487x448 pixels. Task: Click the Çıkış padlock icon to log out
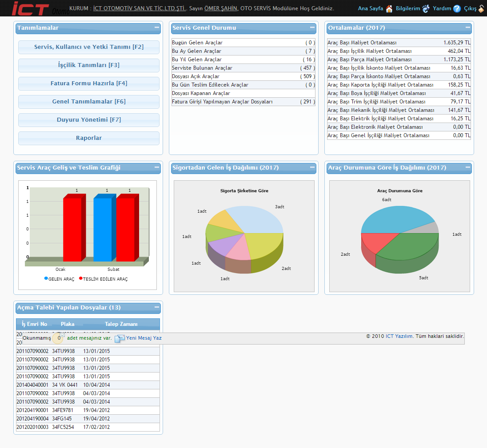point(481,8)
